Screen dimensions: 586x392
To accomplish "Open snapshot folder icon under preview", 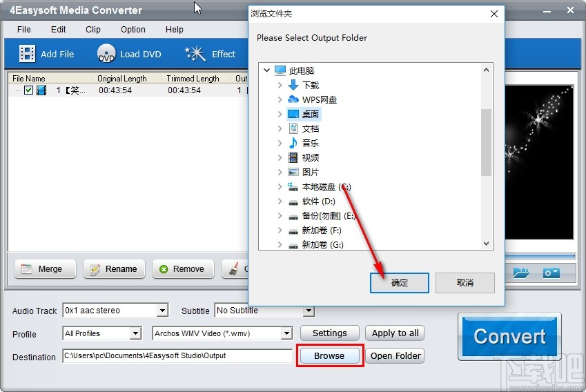I will click(x=521, y=273).
